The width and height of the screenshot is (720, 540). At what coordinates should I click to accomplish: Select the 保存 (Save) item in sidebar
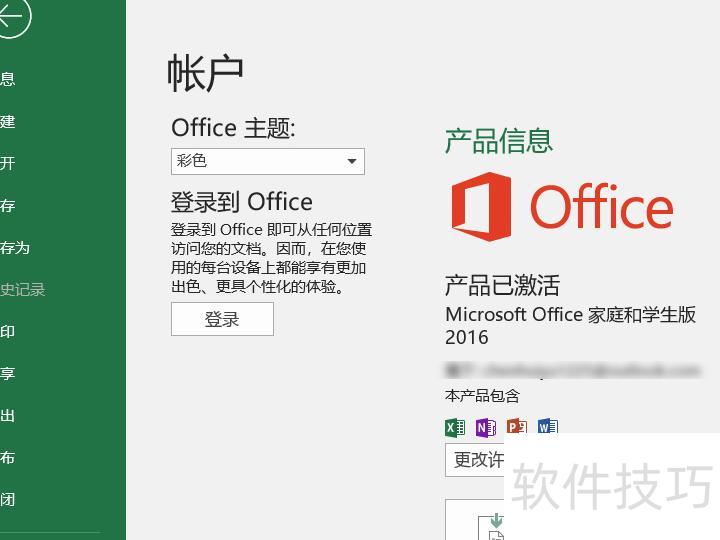tap(8, 205)
